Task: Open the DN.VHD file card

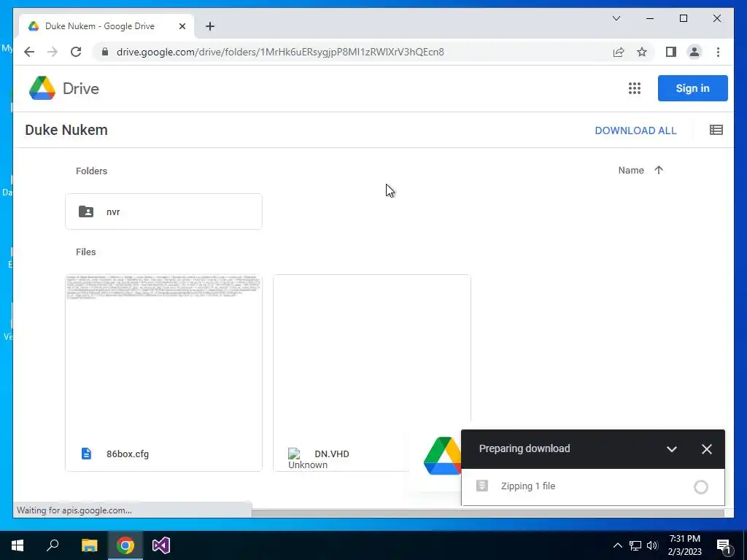Action: pos(371,373)
